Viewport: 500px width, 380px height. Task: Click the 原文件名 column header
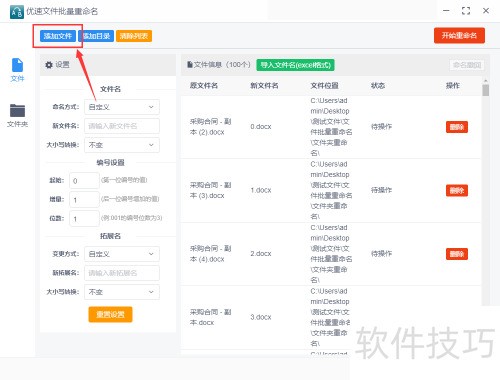coord(204,86)
